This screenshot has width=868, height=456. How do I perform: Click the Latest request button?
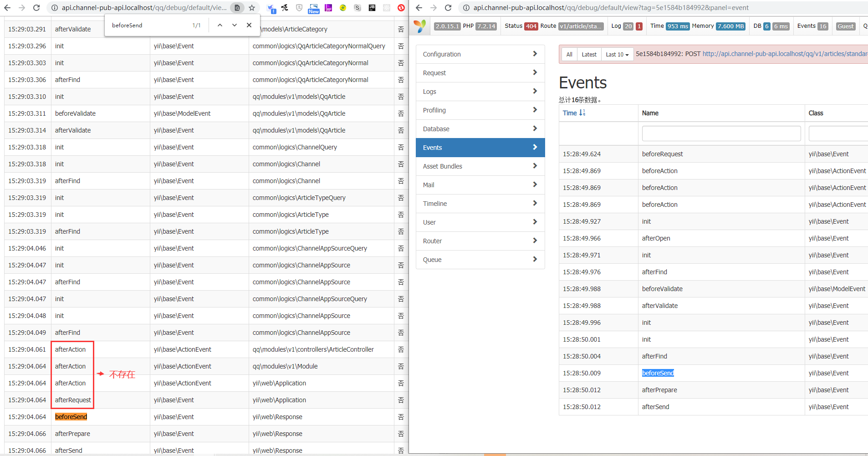click(589, 54)
